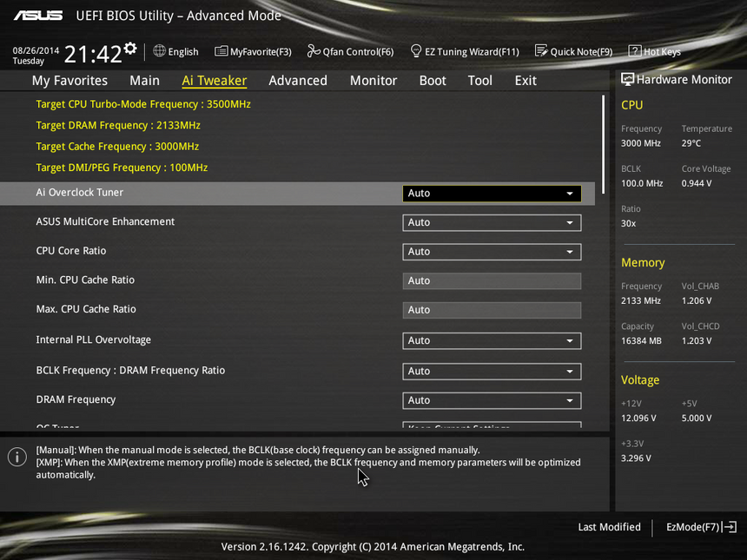Show Hot Keys help icon
Viewport: 747px width, 560px height.
pos(634,51)
